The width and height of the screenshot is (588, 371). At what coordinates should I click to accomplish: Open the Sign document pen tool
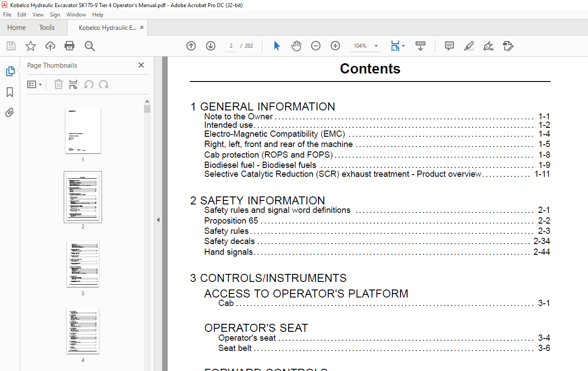489,46
